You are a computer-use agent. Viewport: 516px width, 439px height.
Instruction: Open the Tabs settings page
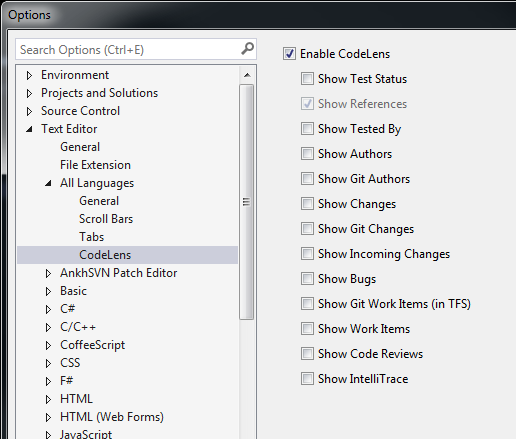92,237
